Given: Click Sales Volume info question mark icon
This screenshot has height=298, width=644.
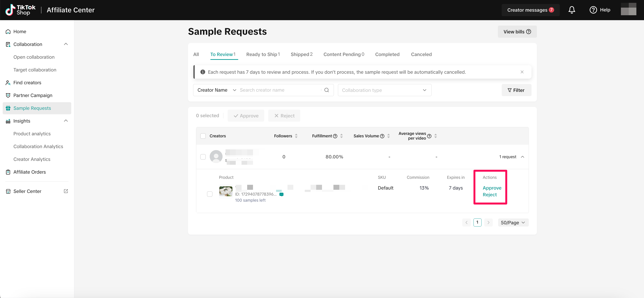Looking at the screenshot, I should coord(382,136).
